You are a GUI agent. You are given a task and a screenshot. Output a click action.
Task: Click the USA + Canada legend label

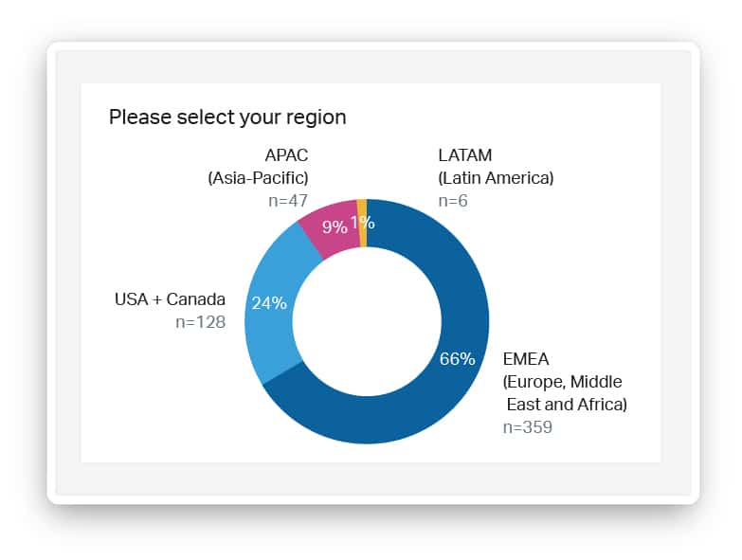170,299
